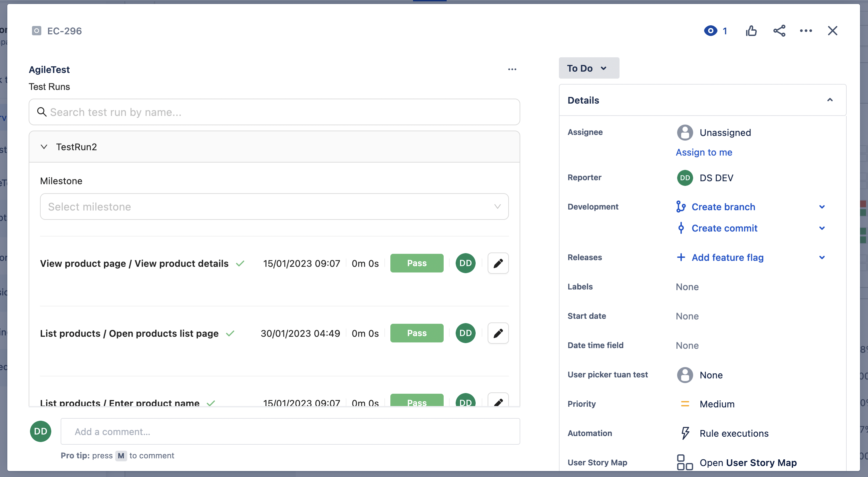
Task: Open the Select milestone dropdown
Action: click(x=274, y=207)
